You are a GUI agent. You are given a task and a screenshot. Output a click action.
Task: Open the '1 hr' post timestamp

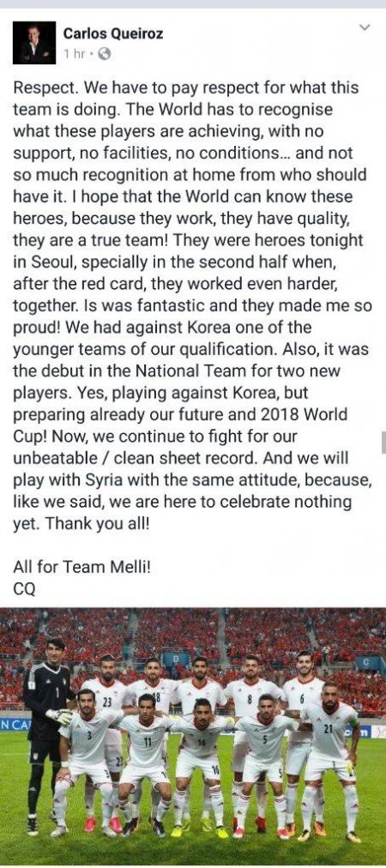(74, 54)
